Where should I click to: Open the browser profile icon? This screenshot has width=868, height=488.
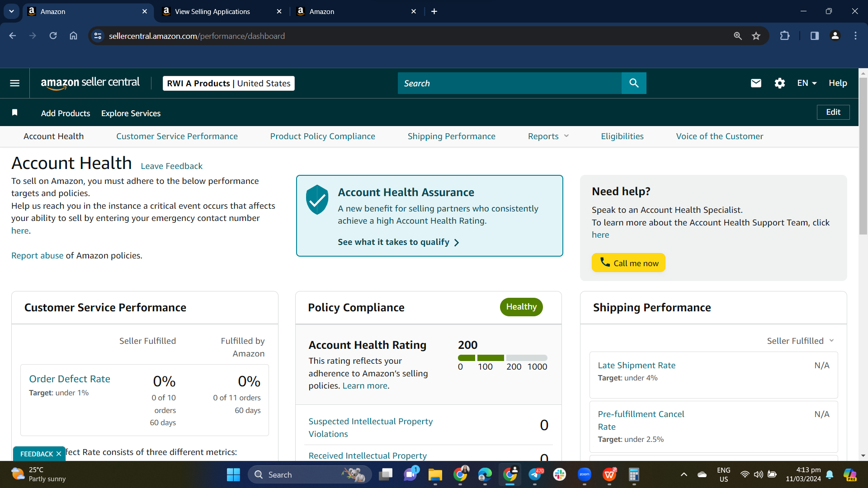tap(835, 36)
